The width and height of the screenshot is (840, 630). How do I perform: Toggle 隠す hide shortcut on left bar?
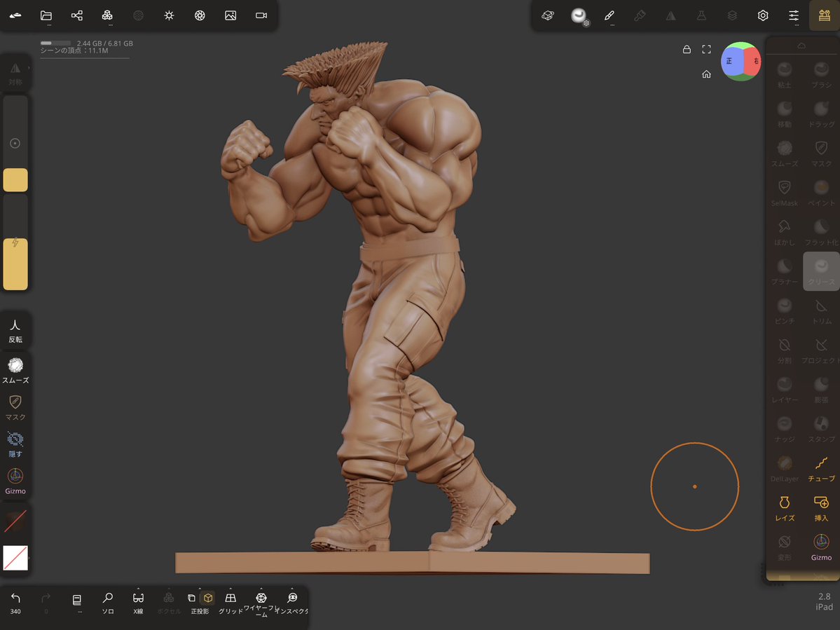(15, 444)
